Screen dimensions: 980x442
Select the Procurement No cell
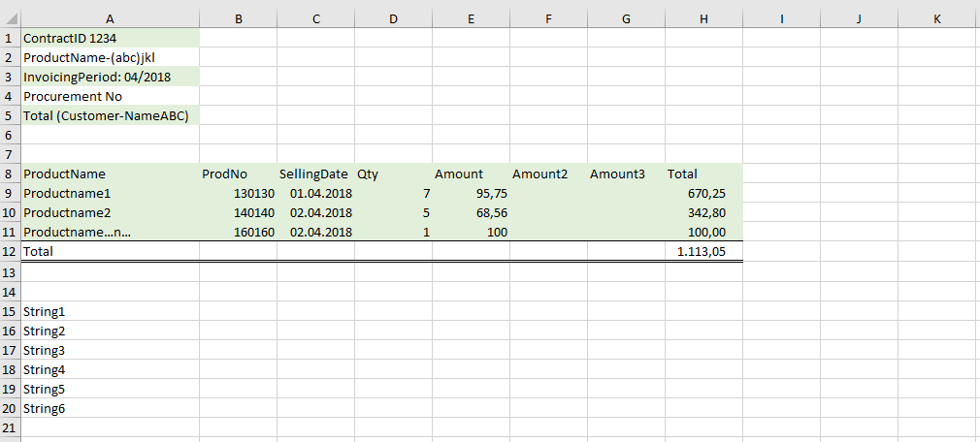pos(109,97)
